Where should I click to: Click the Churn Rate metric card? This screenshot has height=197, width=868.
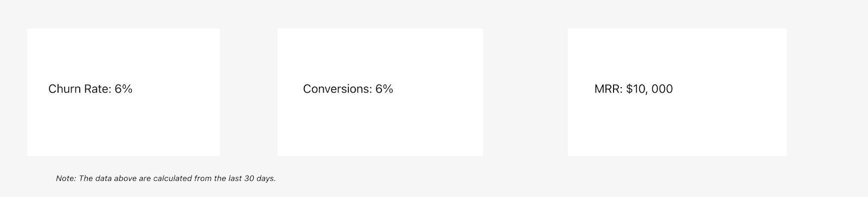pyautogui.click(x=123, y=92)
